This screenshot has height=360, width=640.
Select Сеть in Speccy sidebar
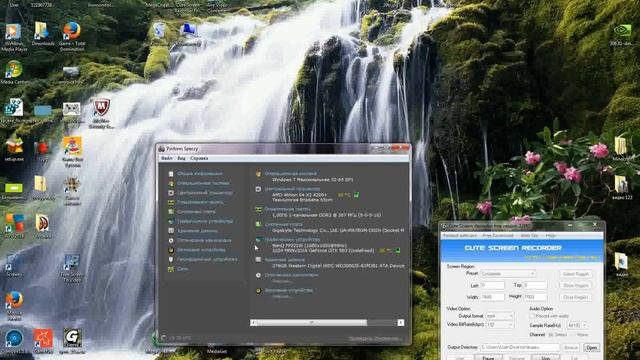[182, 269]
